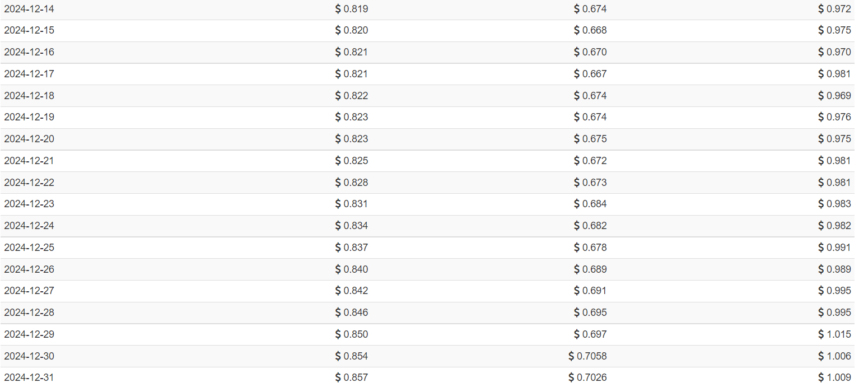Click the dollar sign next to 0.7058
This screenshot has width=868, height=387.
571,356
